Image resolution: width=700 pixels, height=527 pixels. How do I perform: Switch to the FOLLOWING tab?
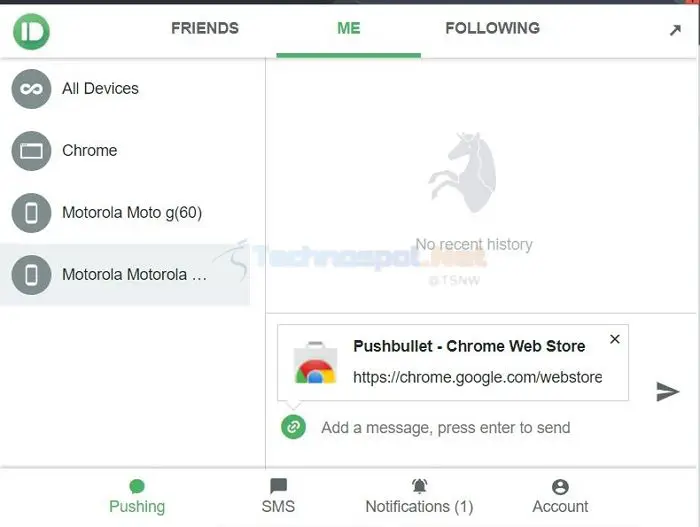pyautogui.click(x=492, y=29)
